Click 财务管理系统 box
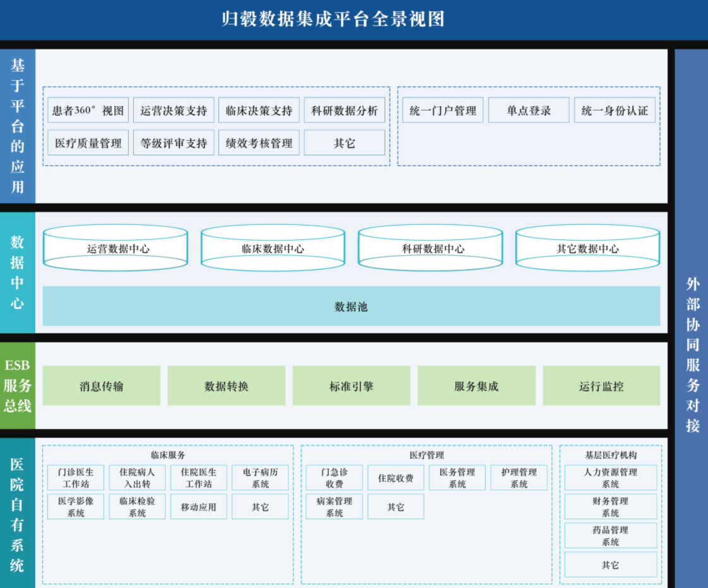Viewport: 708px width, 588px height. 611,507
